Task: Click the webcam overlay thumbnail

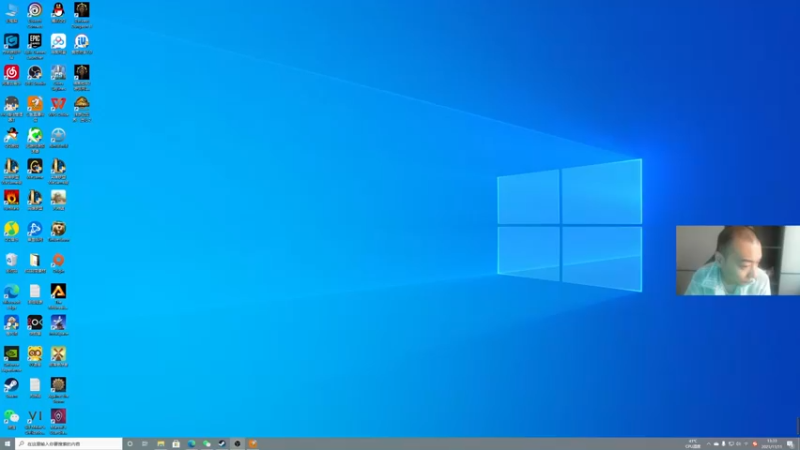Action: tap(738, 260)
